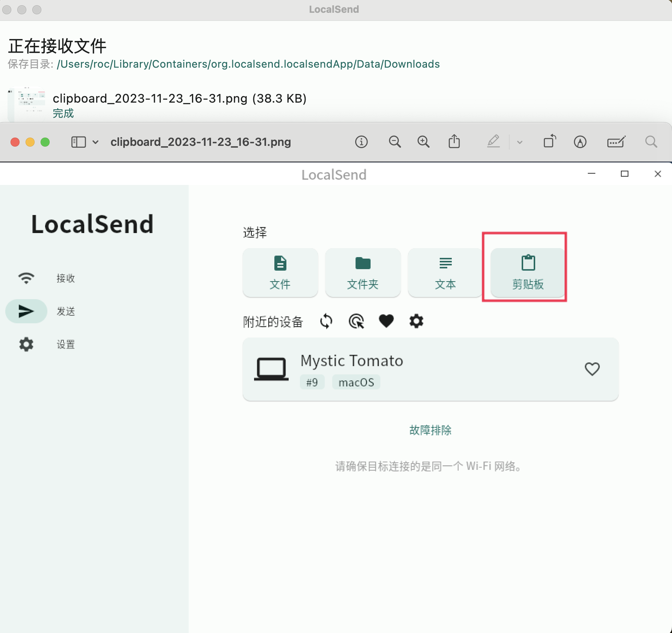Select the 文件 file option card
This screenshot has width=672, height=633.
pyautogui.click(x=280, y=273)
